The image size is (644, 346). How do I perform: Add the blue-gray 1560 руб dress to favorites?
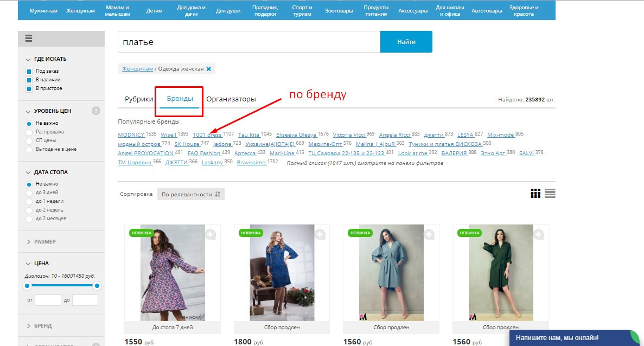pos(429,234)
